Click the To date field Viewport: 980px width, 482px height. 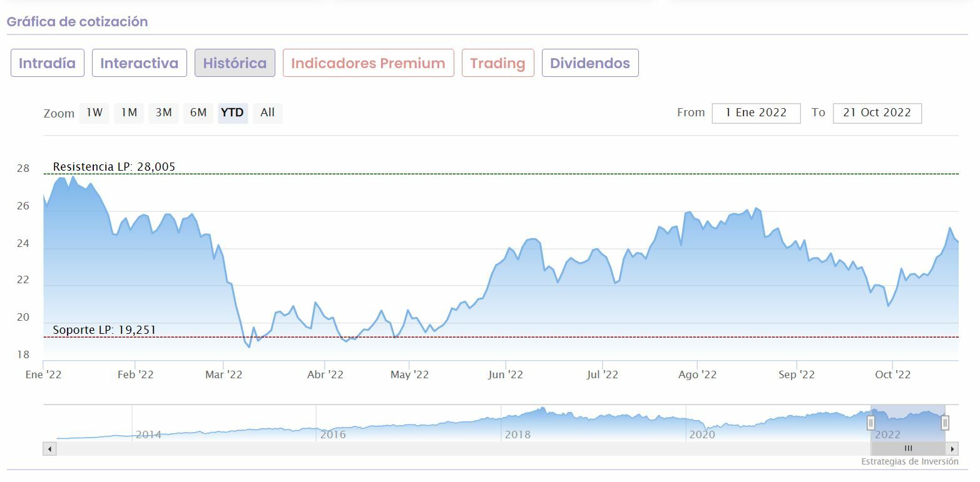pyautogui.click(x=877, y=113)
